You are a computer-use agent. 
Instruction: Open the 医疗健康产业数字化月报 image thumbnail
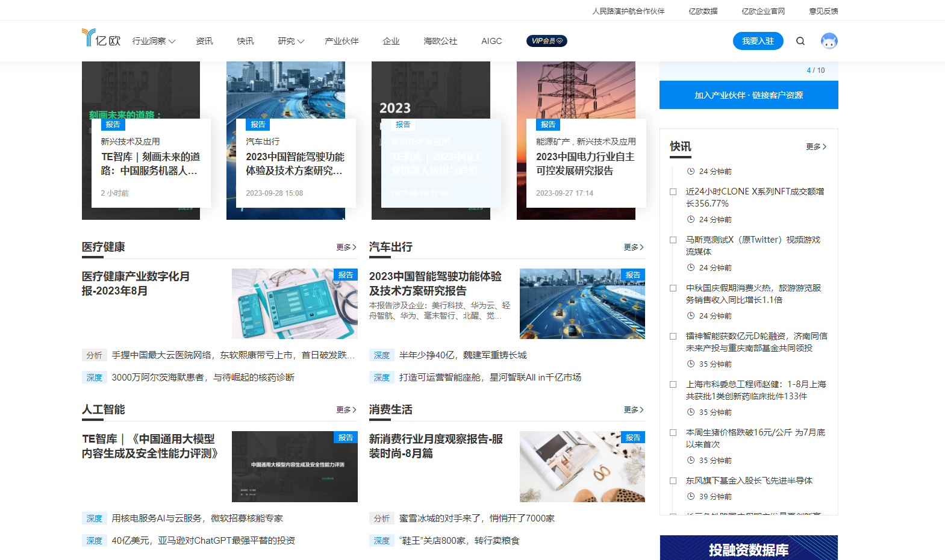(x=295, y=303)
